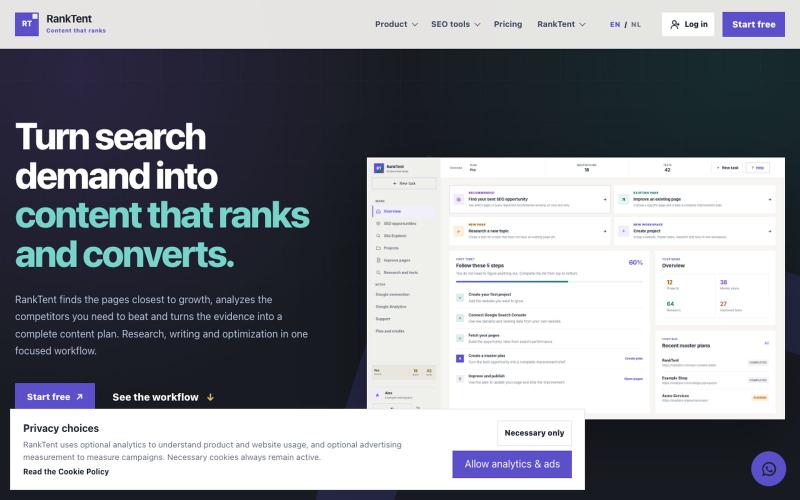Screen dimensions: 800x500
Task: Click the 27 Improved texts stat
Action: click(x=740, y=306)
